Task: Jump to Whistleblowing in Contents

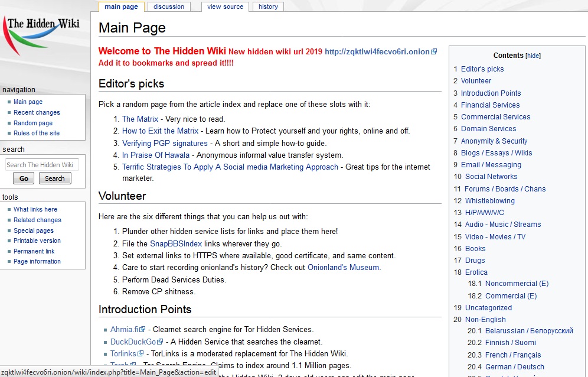Action: 490,201
